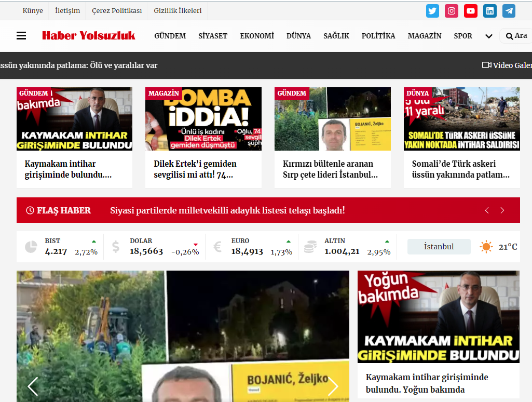Click the BIST pie chart icon
Image resolution: width=532 pixels, height=402 pixels.
[x=31, y=247]
